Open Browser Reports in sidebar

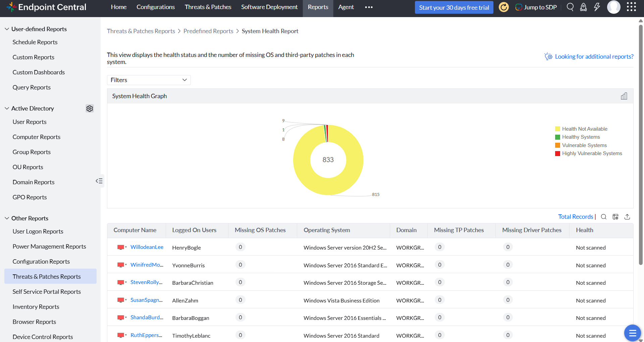coord(34,322)
